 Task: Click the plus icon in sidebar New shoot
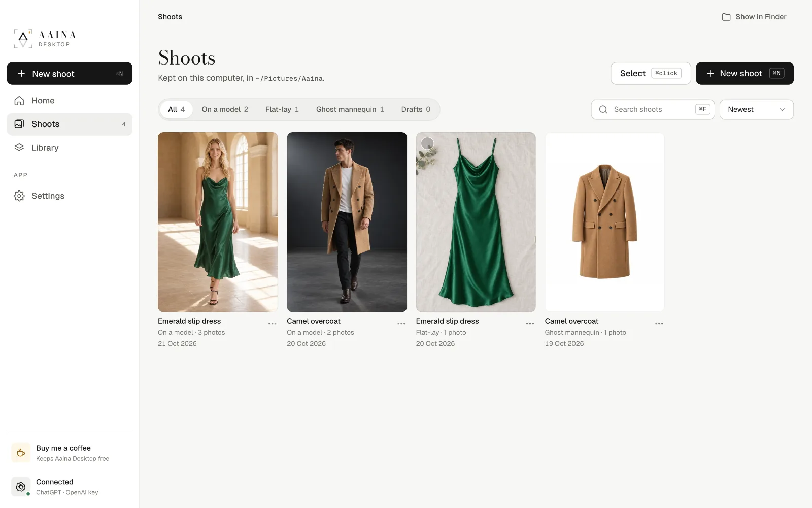pos(21,74)
